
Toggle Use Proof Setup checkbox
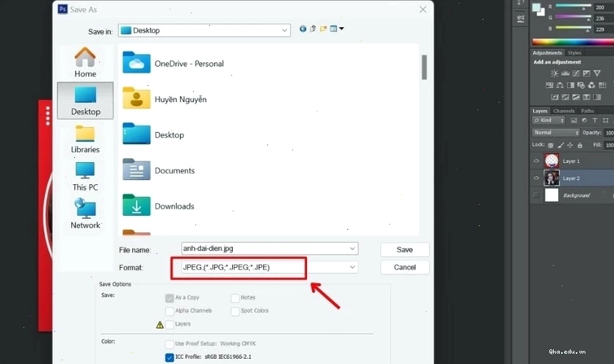pyautogui.click(x=170, y=344)
